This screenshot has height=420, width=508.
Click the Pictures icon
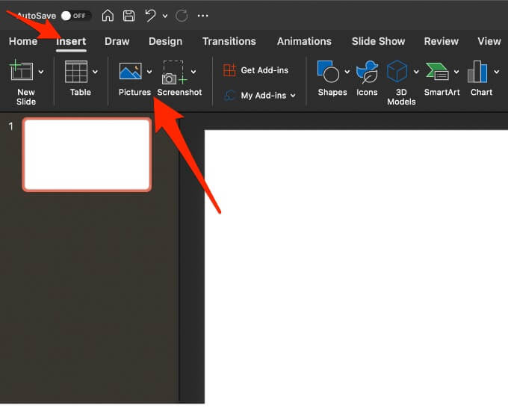pos(131,71)
